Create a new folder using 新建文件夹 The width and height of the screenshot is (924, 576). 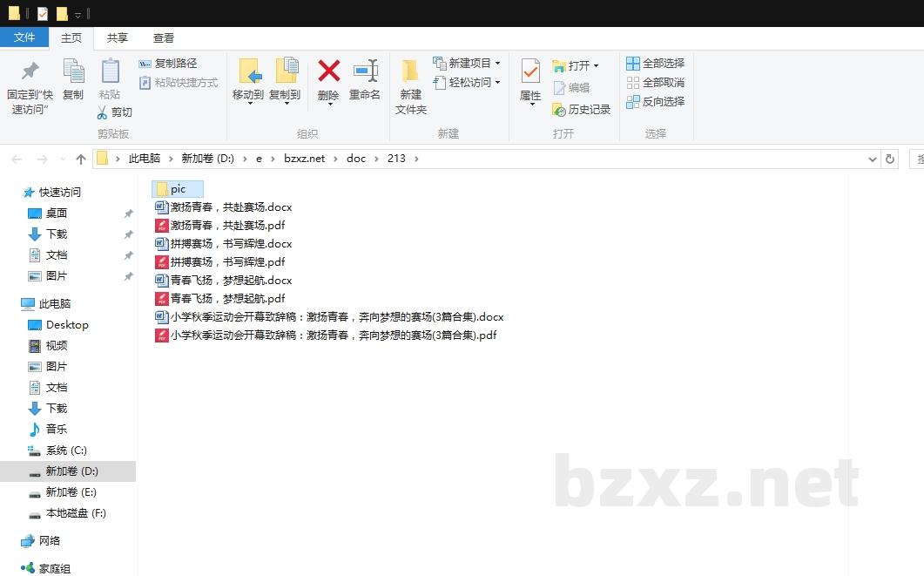(x=410, y=83)
